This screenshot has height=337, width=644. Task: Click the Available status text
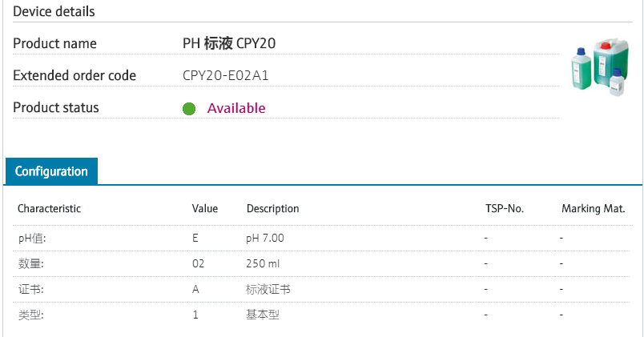236,108
